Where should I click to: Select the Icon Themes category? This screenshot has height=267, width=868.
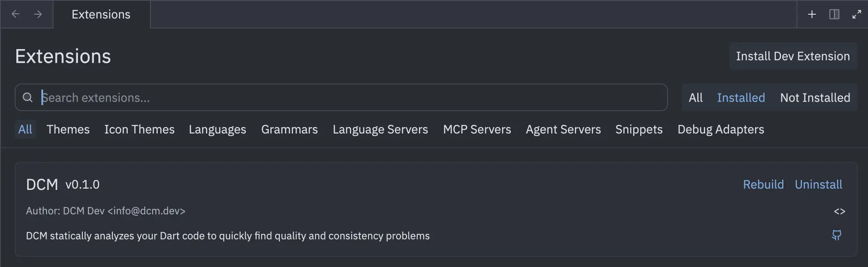click(139, 130)
